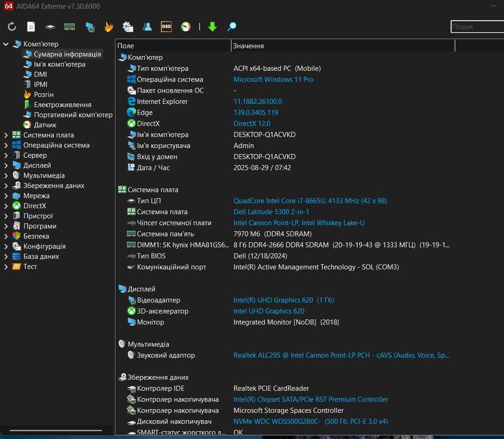Click the blue user silhouette toolbar icon
The height and width of the screenshot is (439, 504).
(x=147, y=27)
